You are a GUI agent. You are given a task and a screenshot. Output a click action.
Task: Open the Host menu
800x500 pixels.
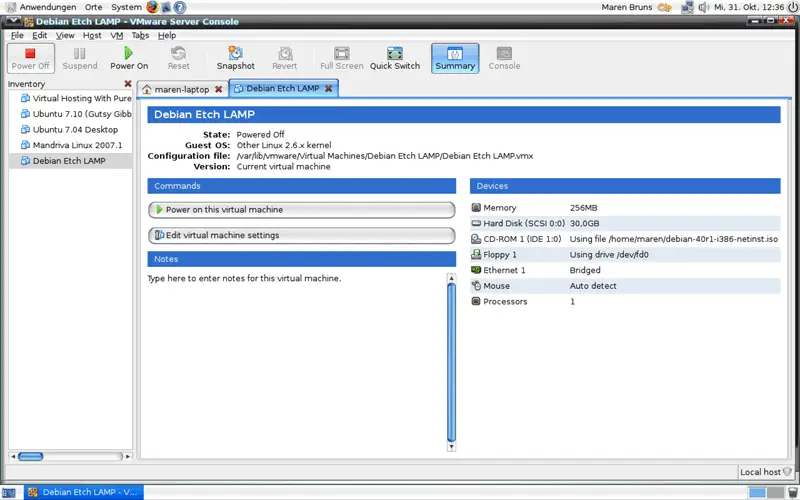pos(92,35)
